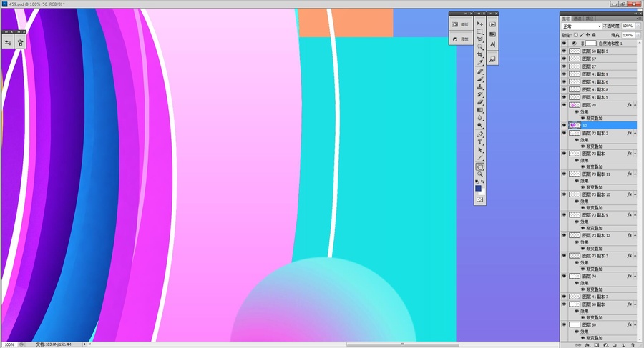The width and height of the screenshot is (644, 348).
Task: Open the Character panel icon
Action: pyautogui.click(x=492, y=44)
